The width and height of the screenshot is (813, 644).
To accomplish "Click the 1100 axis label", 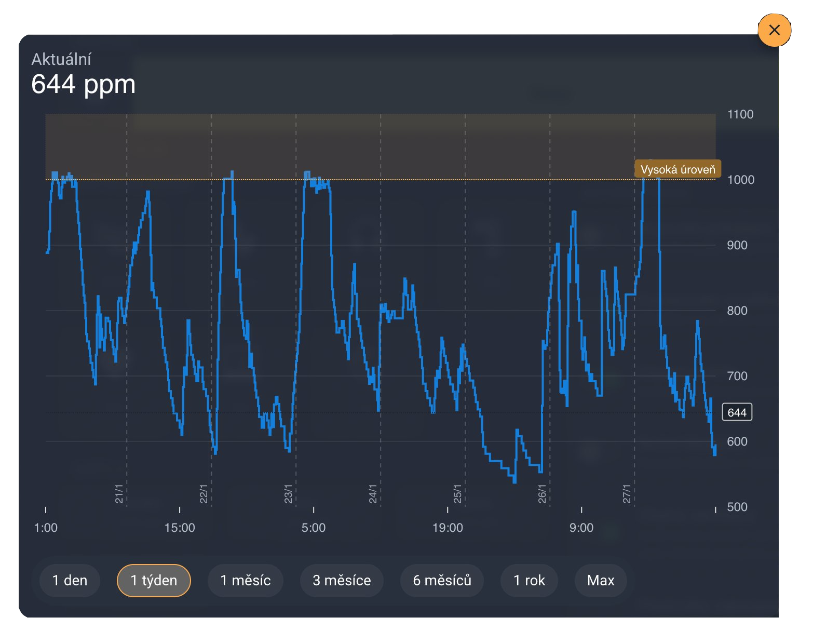I will (741, 114).
